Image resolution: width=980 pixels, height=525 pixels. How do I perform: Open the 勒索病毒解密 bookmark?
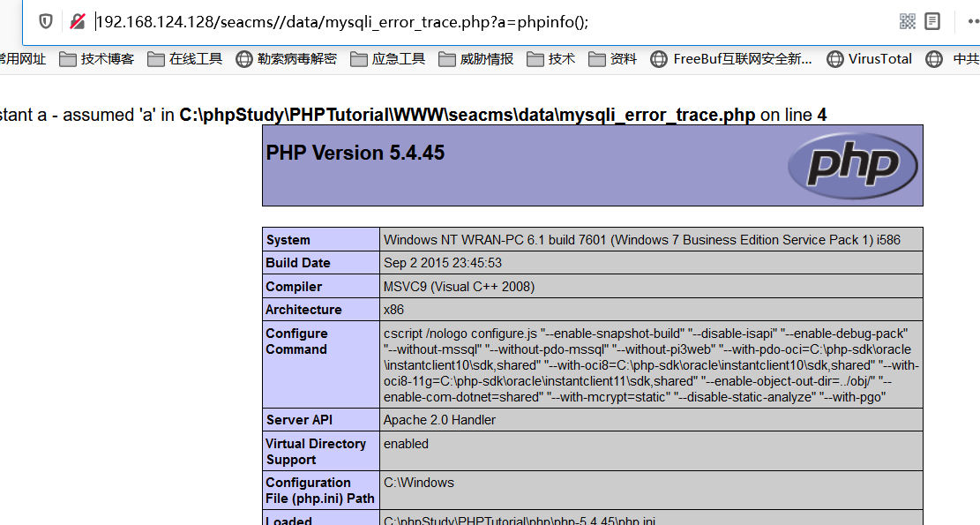(287, 59)
